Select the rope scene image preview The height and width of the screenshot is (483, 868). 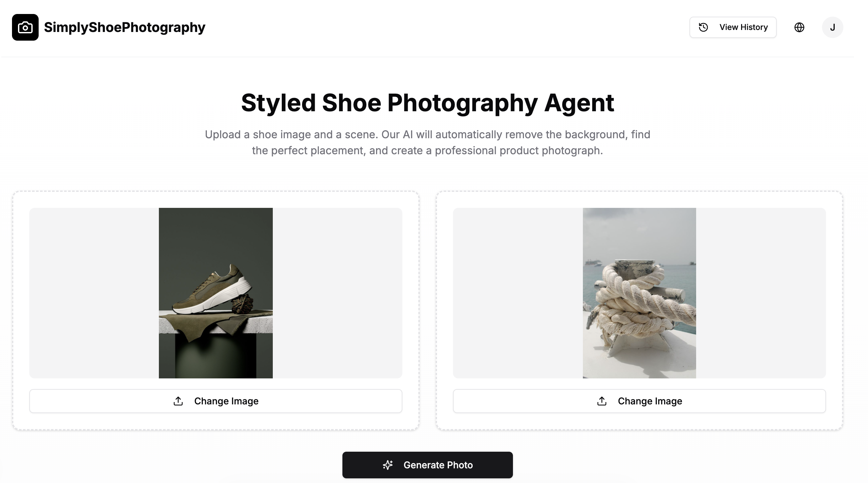pos(639,292)
